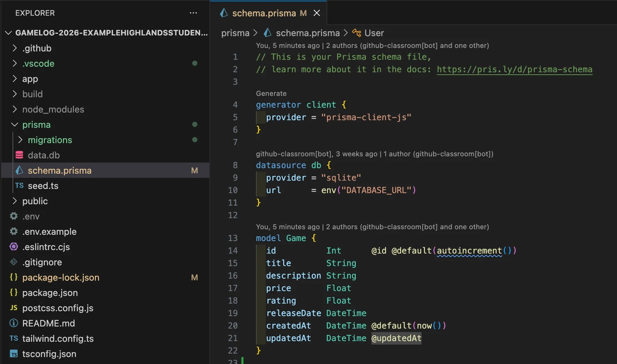Expand the migrations folder
The image size is (617, 364).
coord(20,140)
